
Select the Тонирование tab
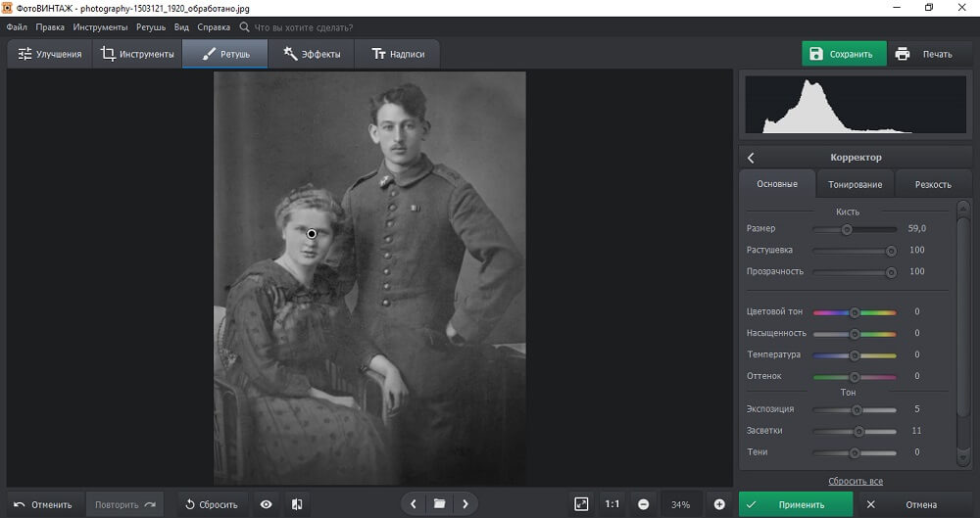pyautogui.click(x=855, y=184)
